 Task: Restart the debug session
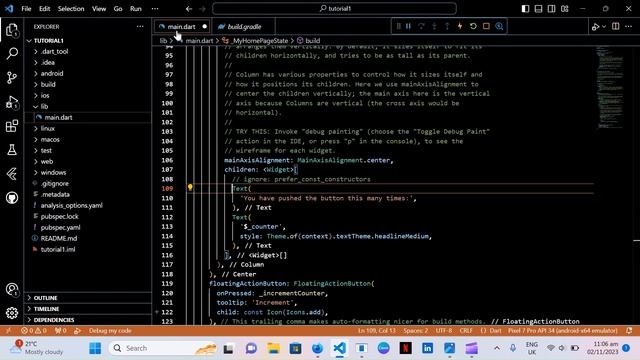pyautogui.click(x=473, y=27)
